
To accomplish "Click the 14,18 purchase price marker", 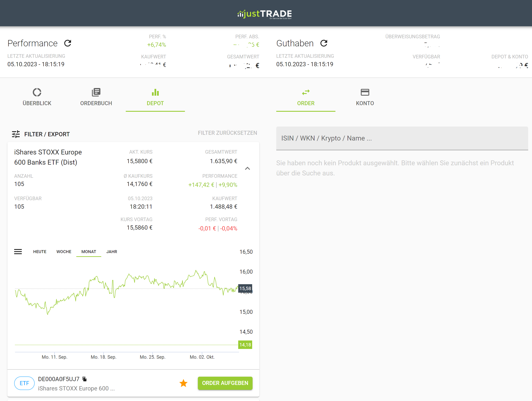I will [245, 345].
